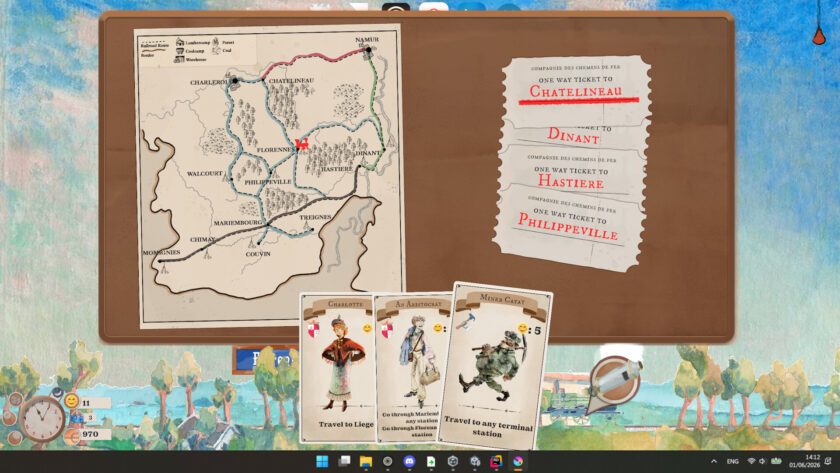Click the Dinant station on the map
This screenshot has height=473, width=840.
[x=384, y=149]
